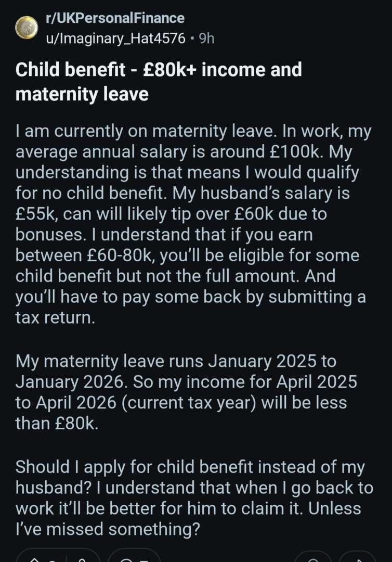
Task: Tap the "I've missed something?" closing line
Action: [107, 529]
